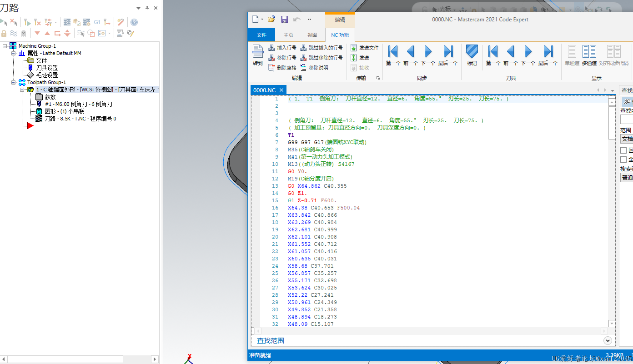Click the select-all-operations icon in 刀路 toolbar
The height and width of the screenshot is (364, 633).
pyautogui.click(x=4, y=22)
